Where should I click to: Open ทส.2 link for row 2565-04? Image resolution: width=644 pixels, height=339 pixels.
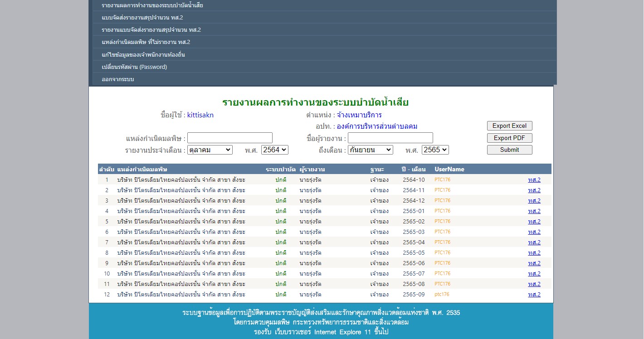click(534, 242)
